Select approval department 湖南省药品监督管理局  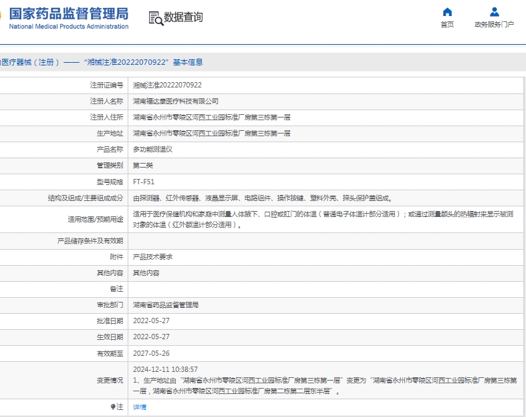(166, 304)
